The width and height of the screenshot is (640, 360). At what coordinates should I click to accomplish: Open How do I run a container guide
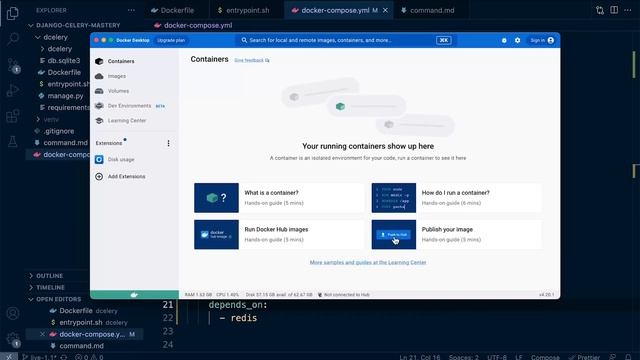click(456, 198)
